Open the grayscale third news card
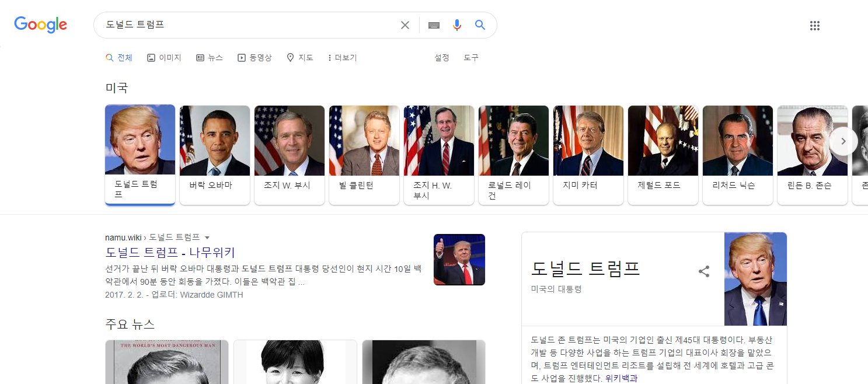 tap(424, 362)
